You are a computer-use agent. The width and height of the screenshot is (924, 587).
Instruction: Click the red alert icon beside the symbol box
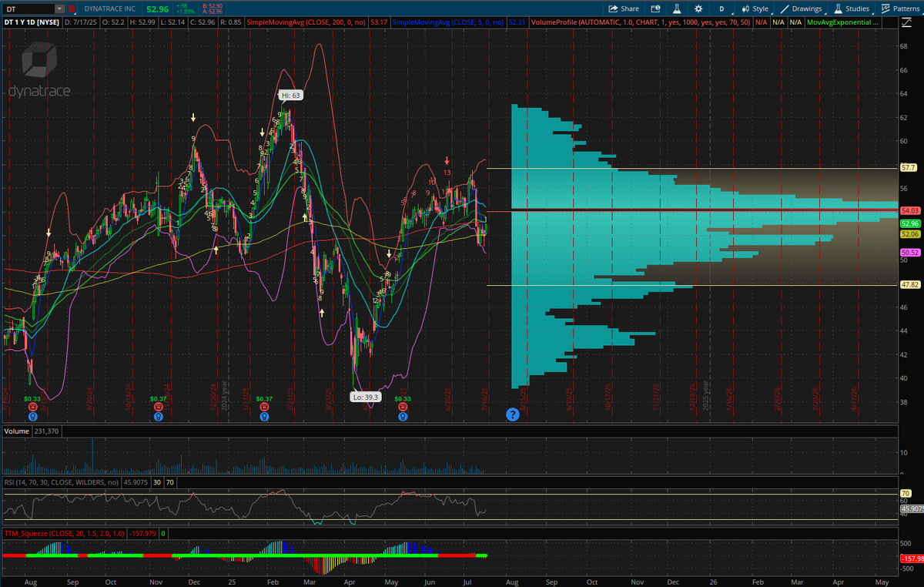coord(72,8)
